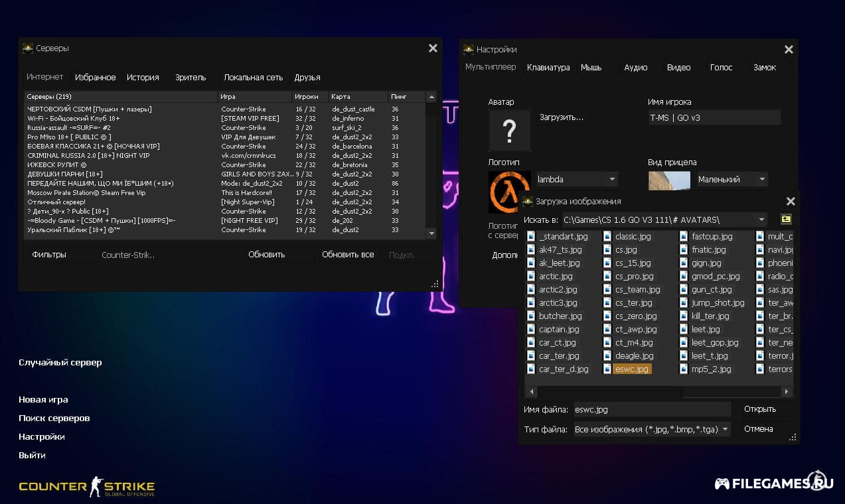Click the file list scroll-left arrow
The image size is (845, 504).
pyautogui.click(x=531, y=392)
